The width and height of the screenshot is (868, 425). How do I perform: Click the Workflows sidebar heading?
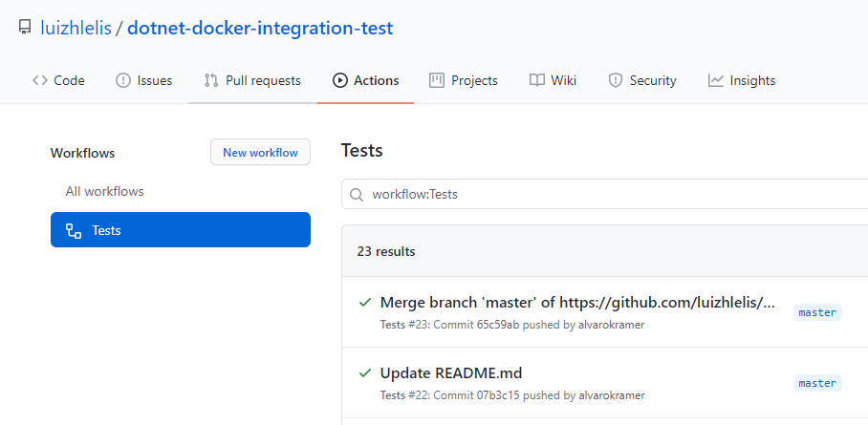[x=82, y=154]
